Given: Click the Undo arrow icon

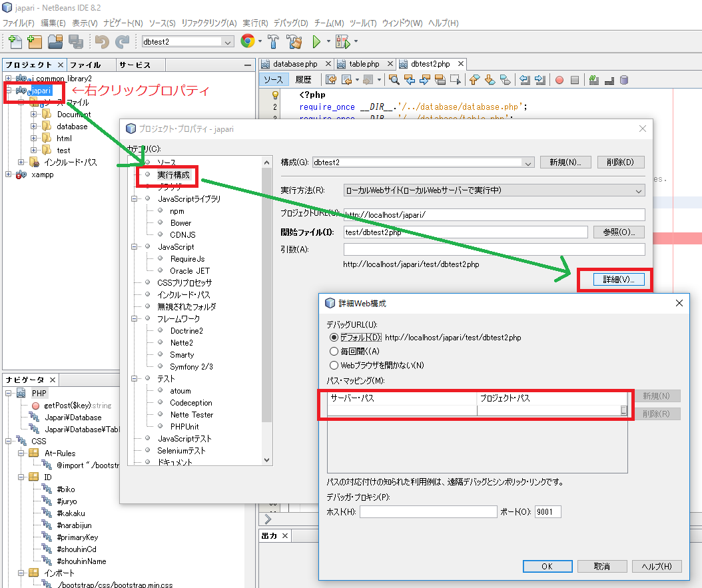Looking at the screenshot, I should click(102, 41).
